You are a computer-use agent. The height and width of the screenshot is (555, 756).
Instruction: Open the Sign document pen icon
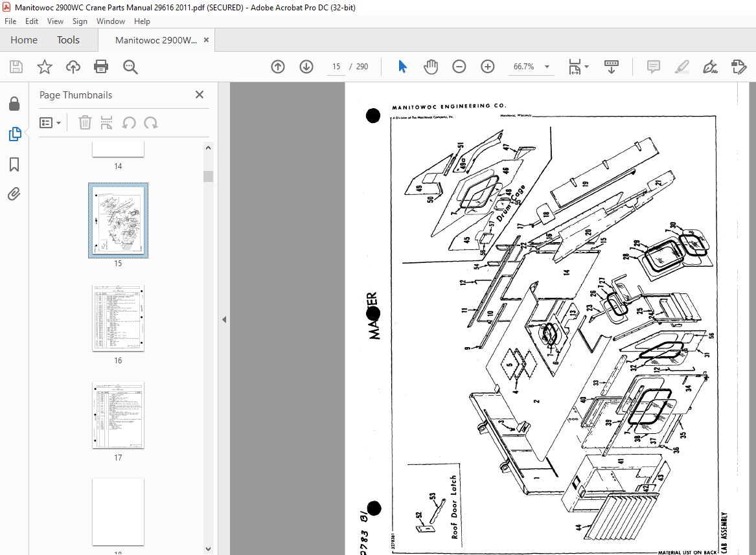click(710, 67)
